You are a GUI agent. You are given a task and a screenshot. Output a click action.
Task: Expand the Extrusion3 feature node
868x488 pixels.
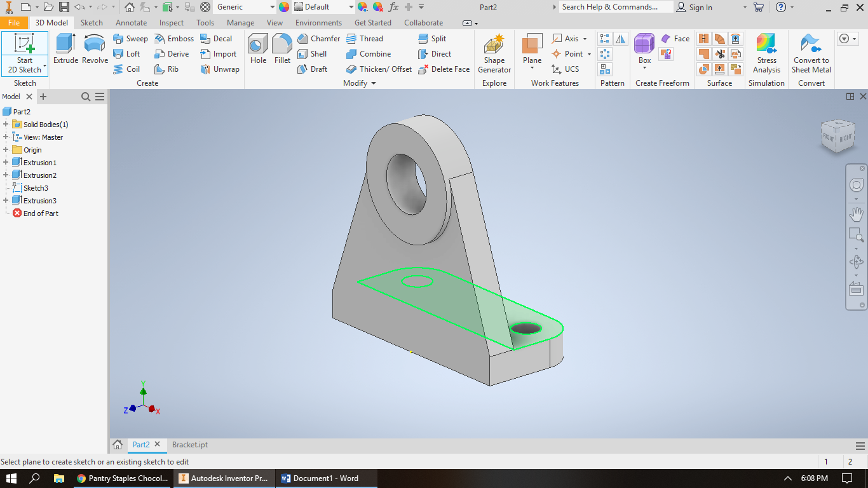(x=6, y=201)
